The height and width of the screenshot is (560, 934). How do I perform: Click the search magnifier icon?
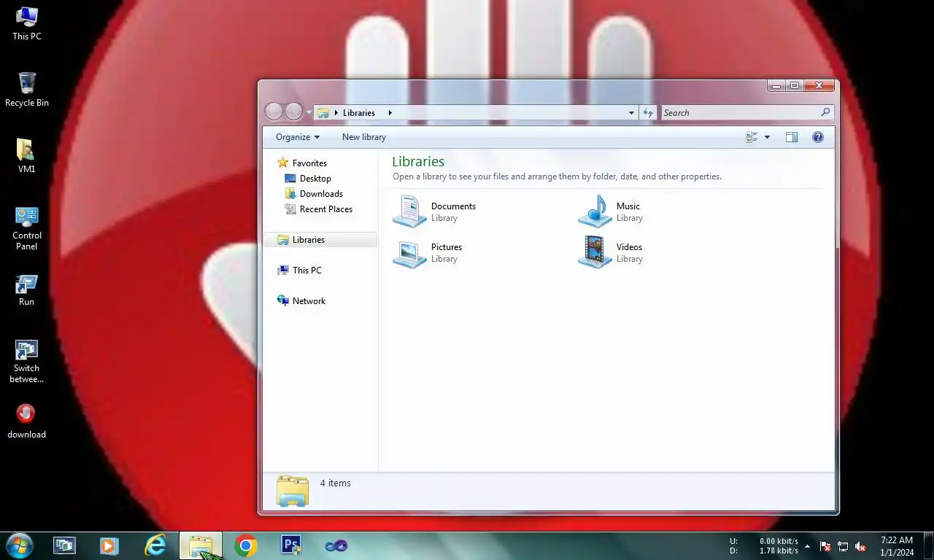pos(825,112)
